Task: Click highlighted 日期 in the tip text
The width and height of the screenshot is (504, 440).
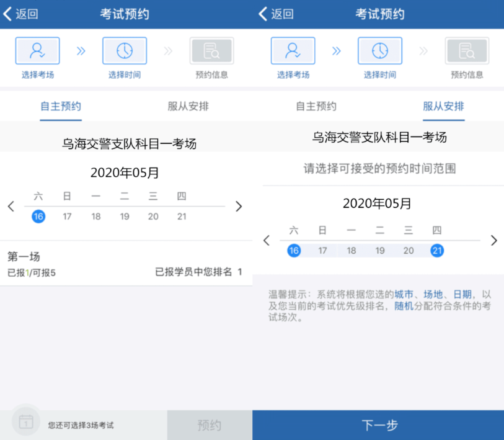Action: (462, 294)
